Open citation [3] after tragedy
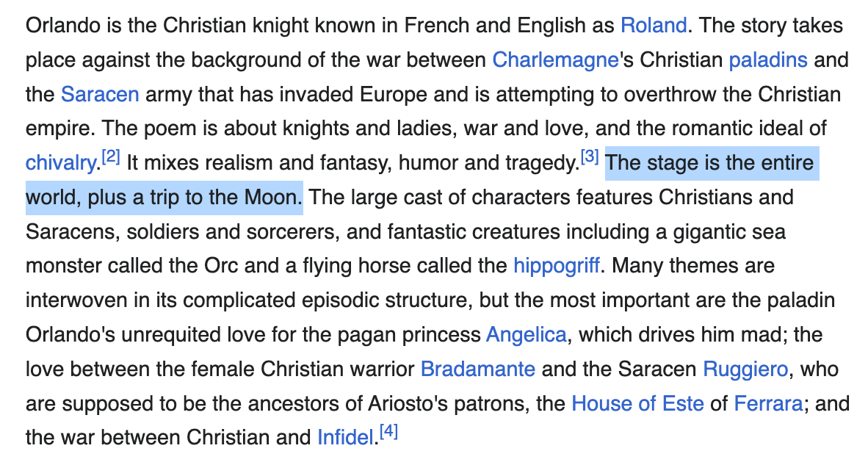The width and height of the screenshot is (868, 476). point(590,156)
